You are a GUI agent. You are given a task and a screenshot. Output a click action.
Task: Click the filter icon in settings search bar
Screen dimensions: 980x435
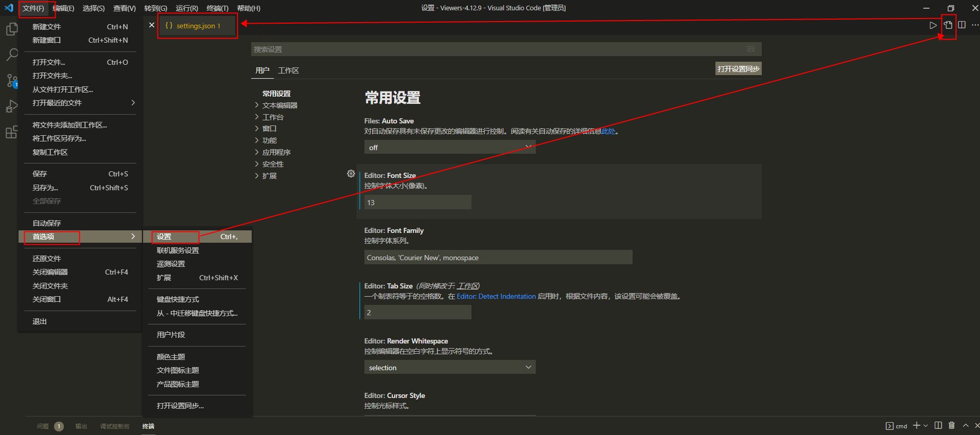pos(751,49)
